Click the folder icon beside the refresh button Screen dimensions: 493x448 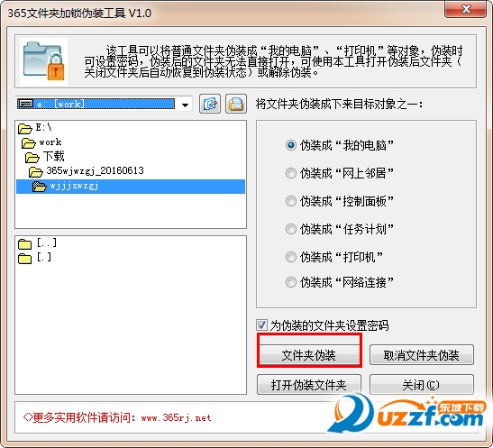click(236, 104)
